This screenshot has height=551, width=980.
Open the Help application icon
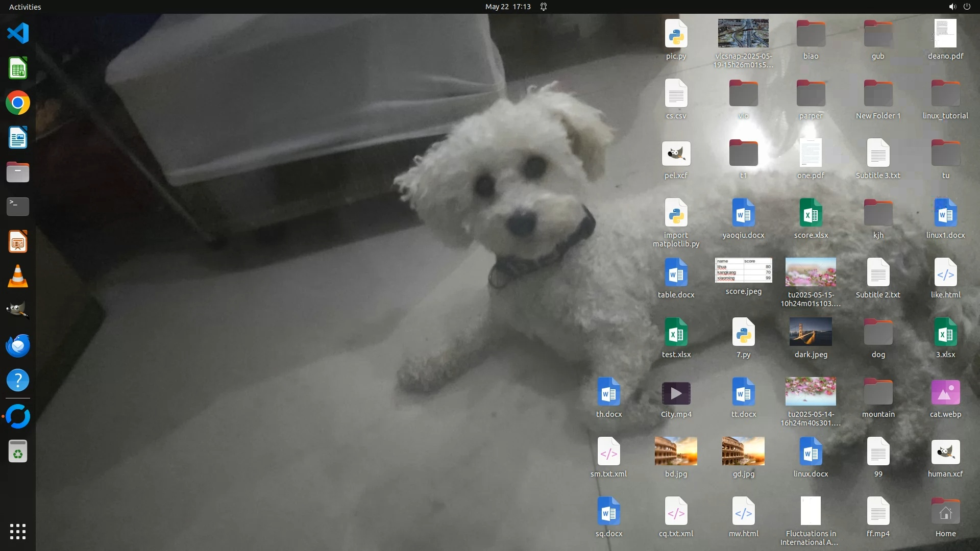pos(18,381)
